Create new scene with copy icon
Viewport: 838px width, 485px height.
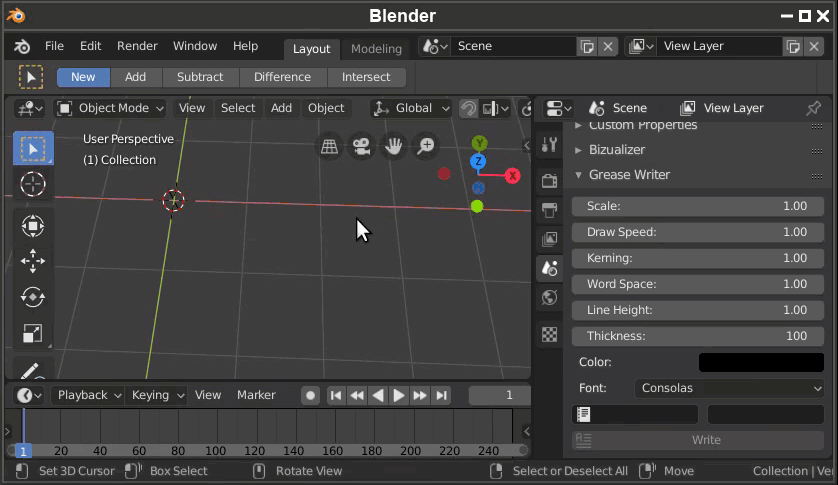[587, 47]
